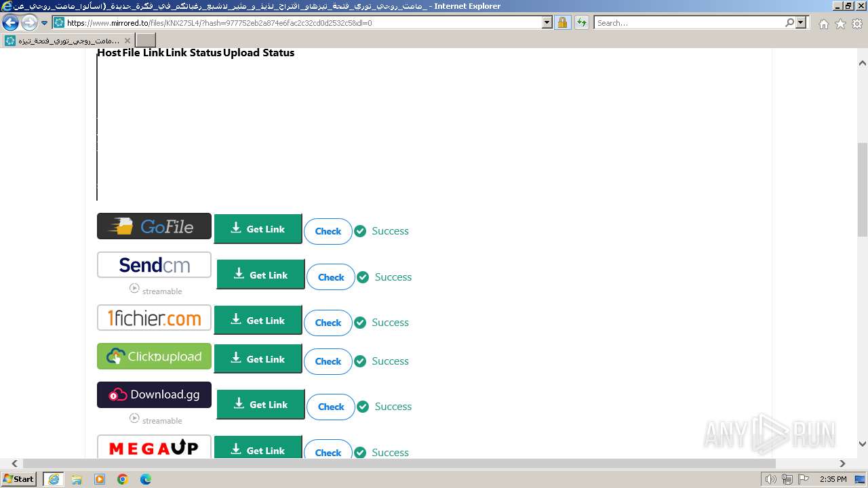This screenshot has width=868, height=488.
Task: Click the streamable play icon under Sendcm
Action: (134, 288)
